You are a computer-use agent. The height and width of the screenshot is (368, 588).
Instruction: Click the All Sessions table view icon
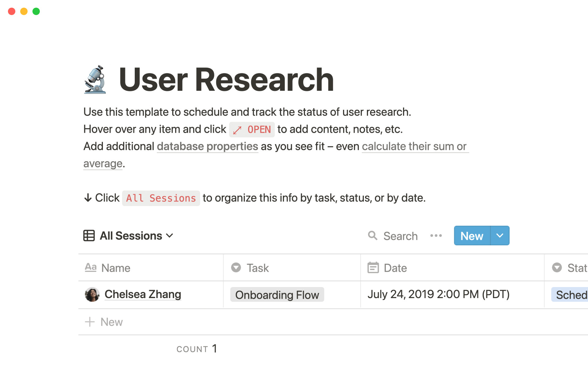click(89, 236)
